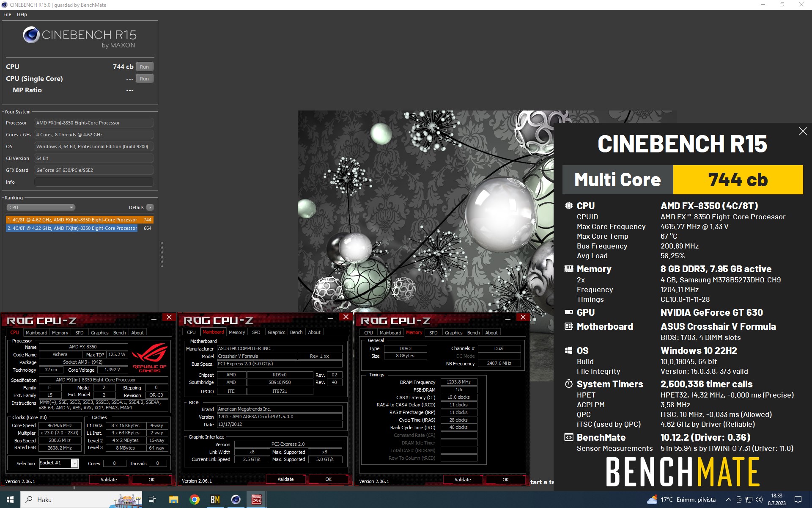Open Task View from the taskbar
Image resolution: width=812 pixels, height=508 pixels.
(x=152, y=500)
